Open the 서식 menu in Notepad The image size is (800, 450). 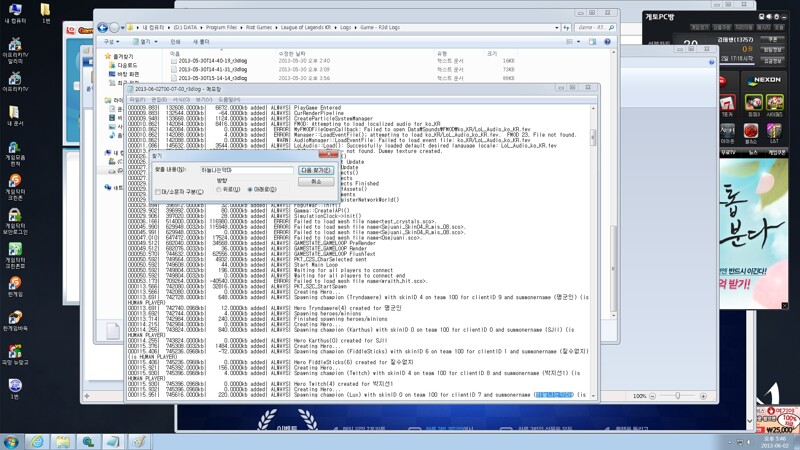pyautogui.click(x=181, y=99)
